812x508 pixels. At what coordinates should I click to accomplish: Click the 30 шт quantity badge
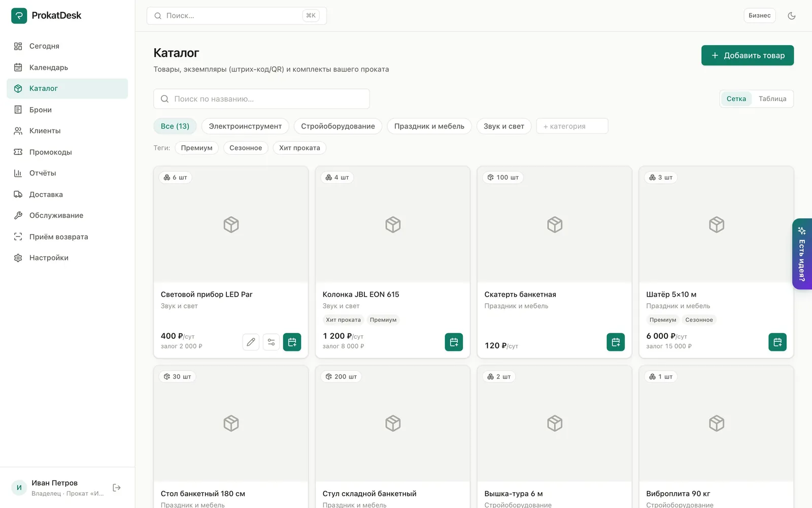point(177,377)
